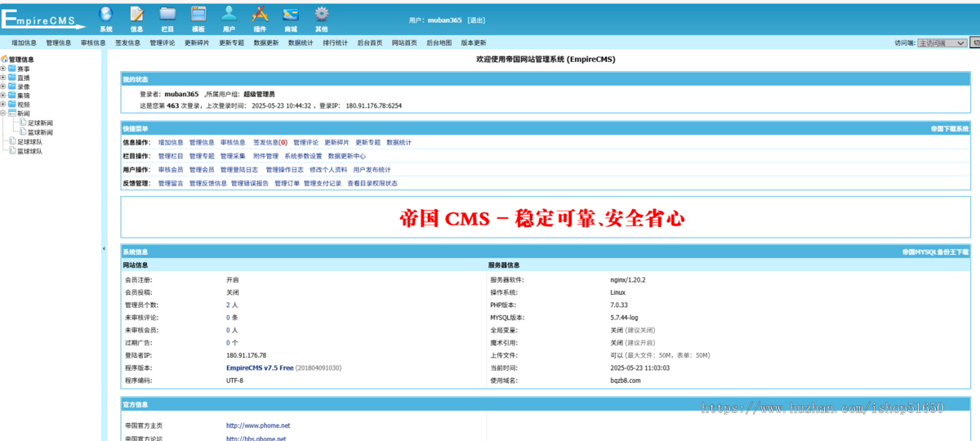Image resolution: width=980 pixels, height=441 pixels.
Task: Select 网站首页 in the top toolbar
Action: pyautogui.click(x=404, y=42)
